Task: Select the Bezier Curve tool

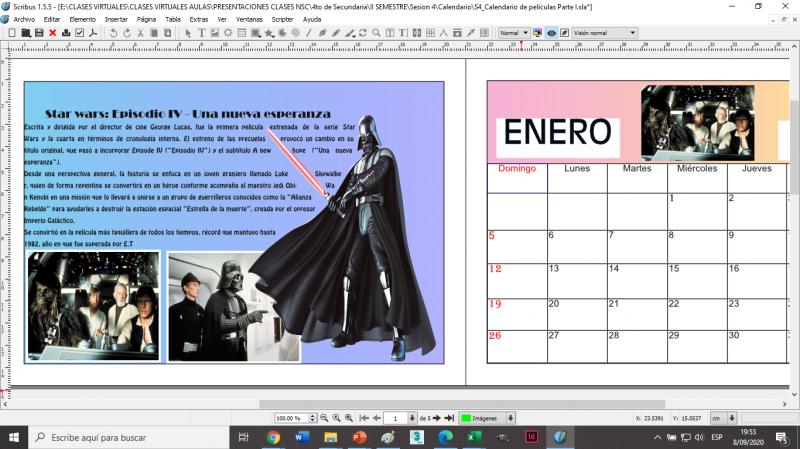Action: coord(322,33)
